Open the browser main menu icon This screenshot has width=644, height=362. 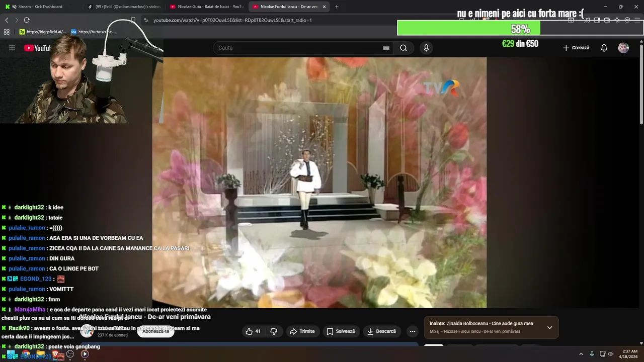[x=637, y=20]
